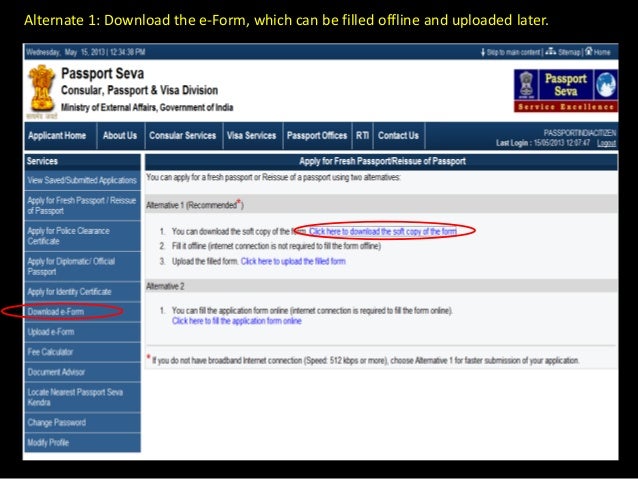Click the Consular, Passport & Visa Division text
The image size is (638, 479).
(x=140, y=90)
